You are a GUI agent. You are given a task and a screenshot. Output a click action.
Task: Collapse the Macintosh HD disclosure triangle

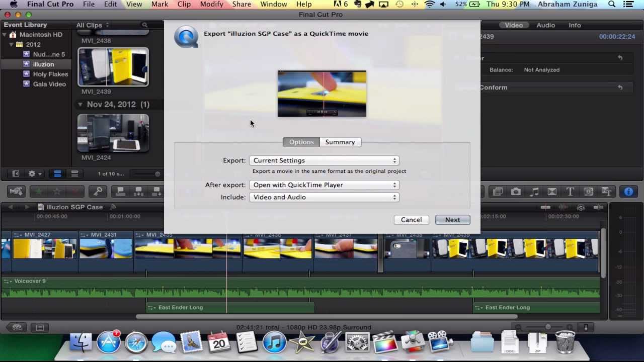pyautogui.click(x=5, y=35)
